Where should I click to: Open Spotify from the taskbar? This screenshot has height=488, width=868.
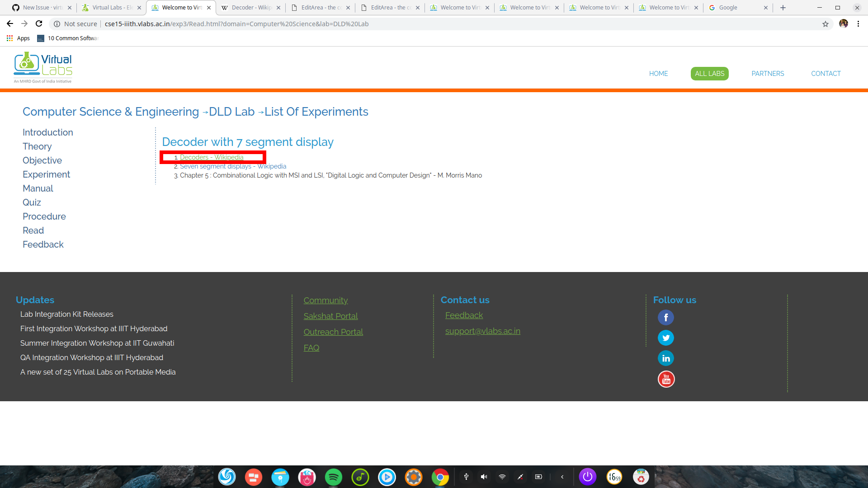point(334,477)
